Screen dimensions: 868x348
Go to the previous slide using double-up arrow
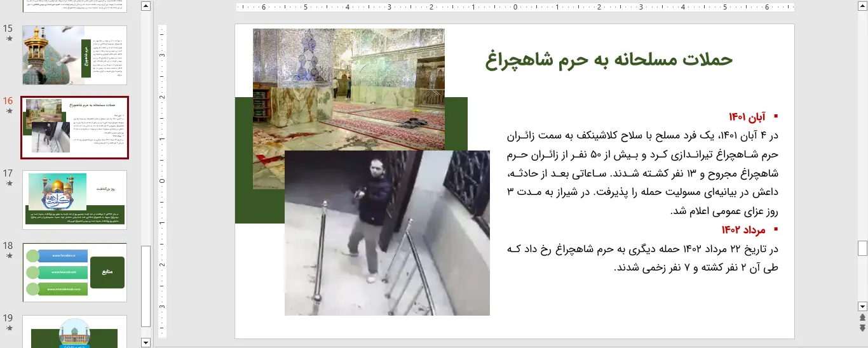click(x=862, y=317)
